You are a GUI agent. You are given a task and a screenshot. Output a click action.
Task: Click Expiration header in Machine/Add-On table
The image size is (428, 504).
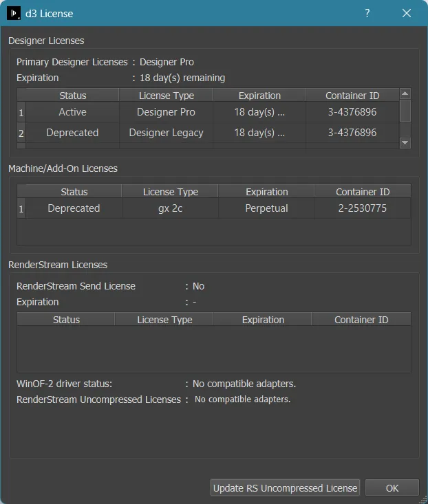click(266, 192)
